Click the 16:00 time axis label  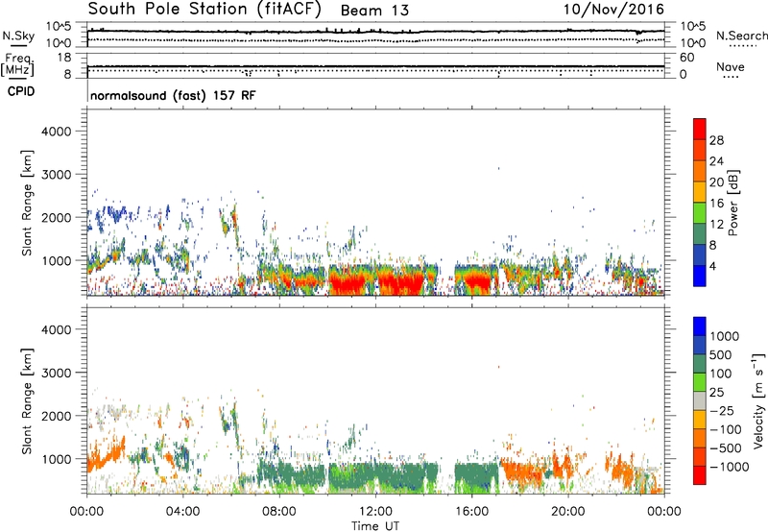(x=471, y=512)
